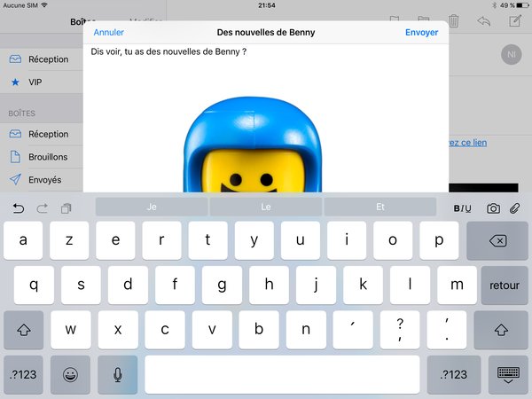
Task: Choose the "Je" predictive text suggestion
Action: [x=152, y=207]
